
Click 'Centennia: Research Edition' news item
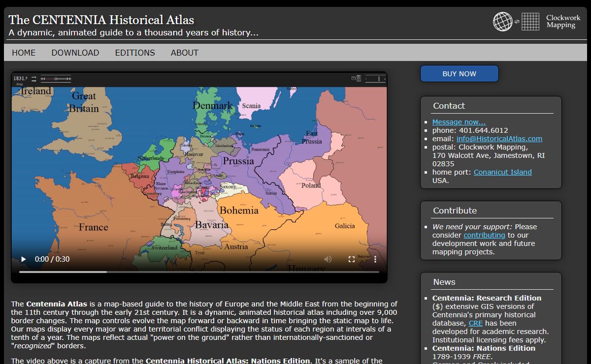click(487, 298)
